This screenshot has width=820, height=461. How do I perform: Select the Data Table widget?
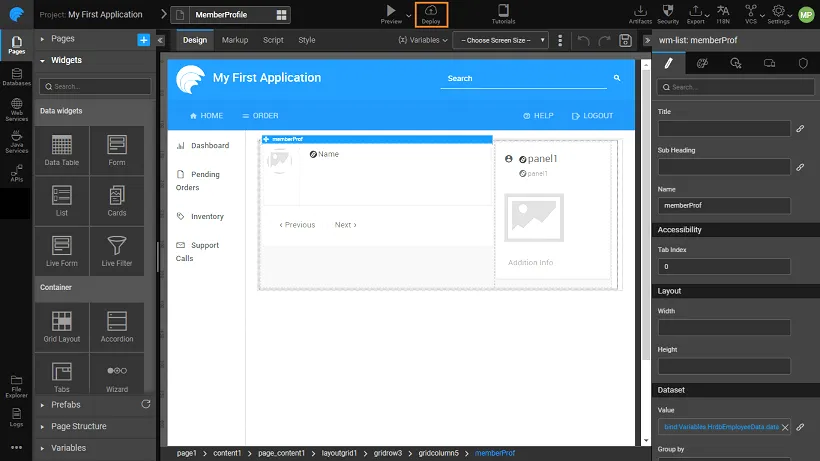tap(61, 150)
